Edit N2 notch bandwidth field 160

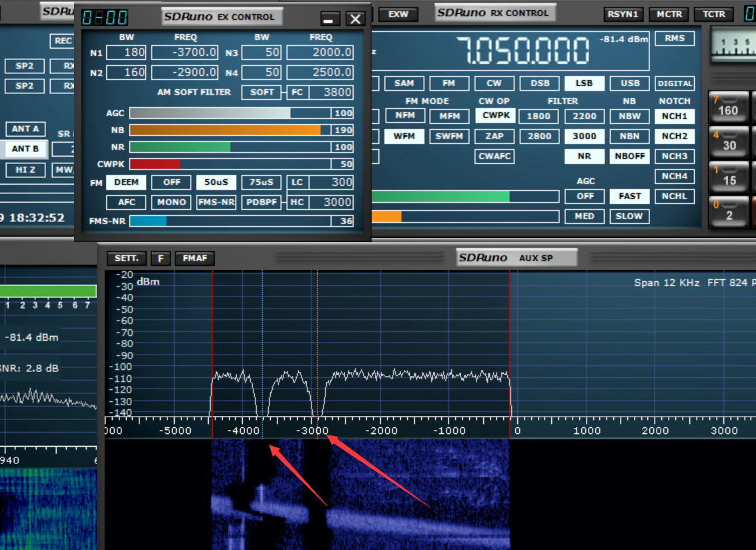pos(126,72)
